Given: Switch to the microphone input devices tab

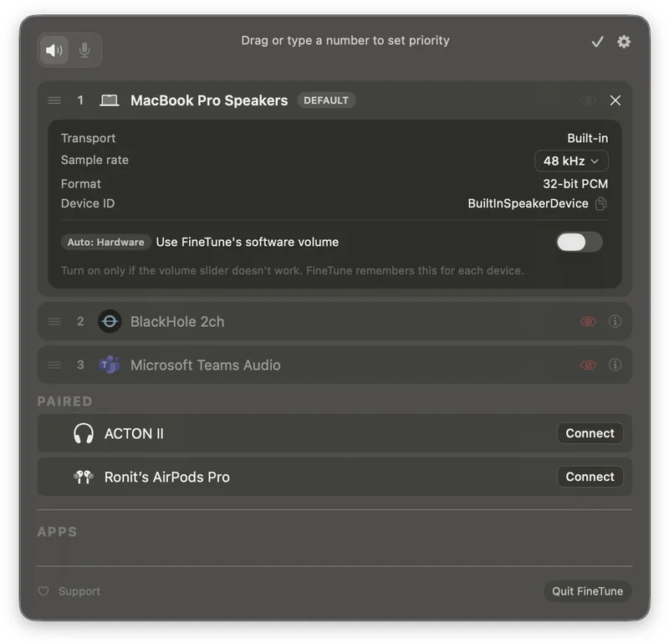Looking at the screenshot, I should pyautogui.click(x=84, y=50).
